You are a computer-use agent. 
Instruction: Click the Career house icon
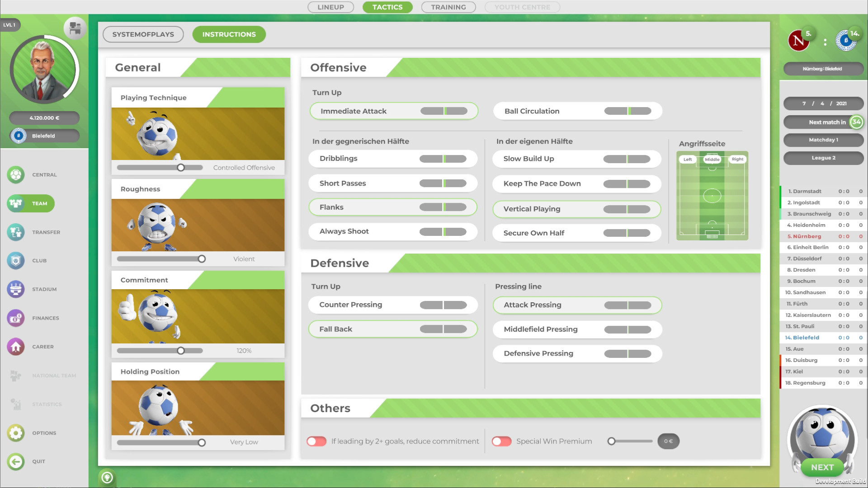16,347
